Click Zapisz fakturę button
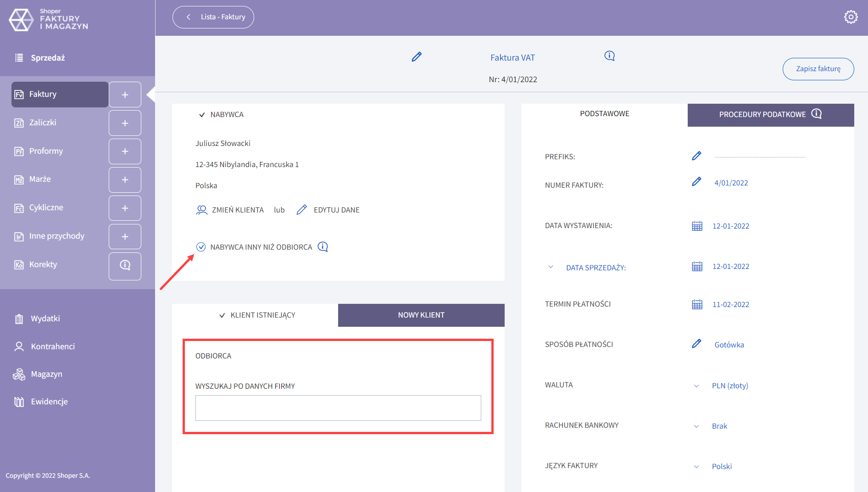The width and height of the screenshot is (868, 492). coord(818,69)
